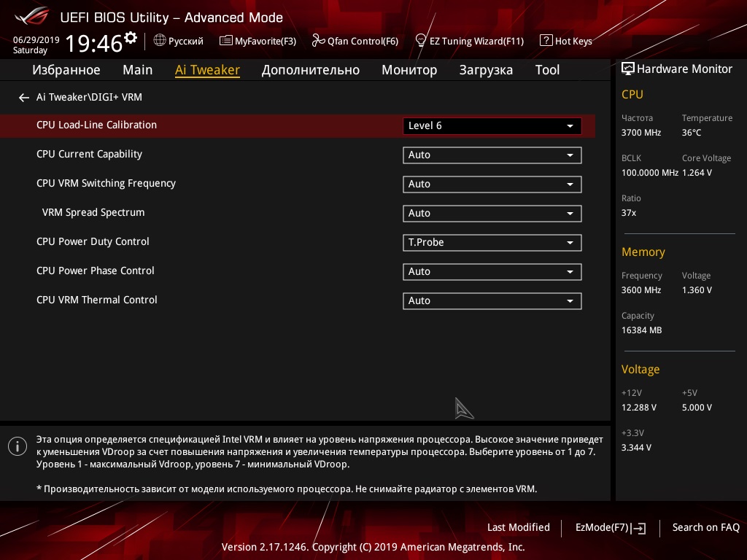Click Qfan Control(F6) label

point(363,42)
